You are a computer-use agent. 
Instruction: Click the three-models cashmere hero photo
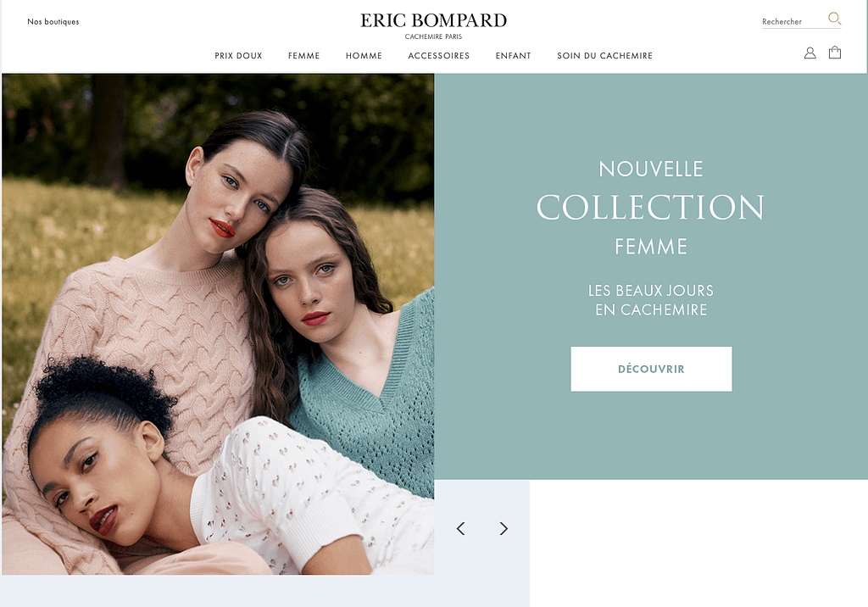(218, 324)
